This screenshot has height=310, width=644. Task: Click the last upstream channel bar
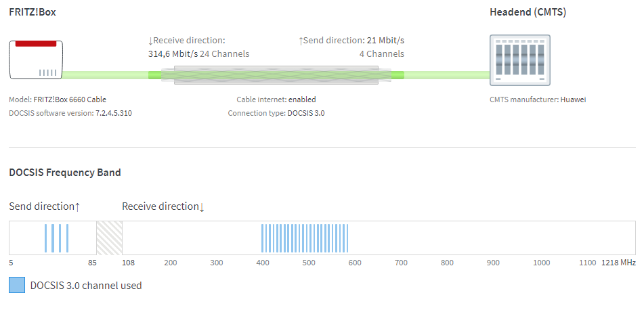67,238
